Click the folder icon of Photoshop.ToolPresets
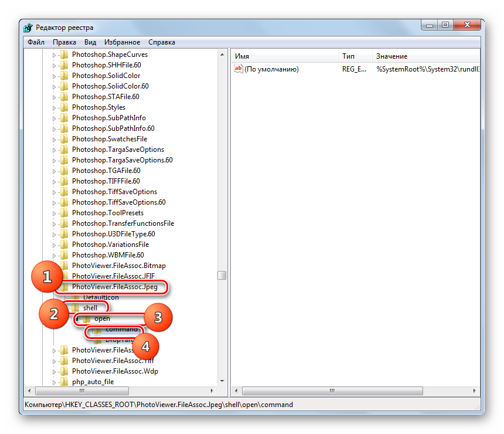Image resolution: width=504 pixels, height=434 pixels. tap(64, 213)
